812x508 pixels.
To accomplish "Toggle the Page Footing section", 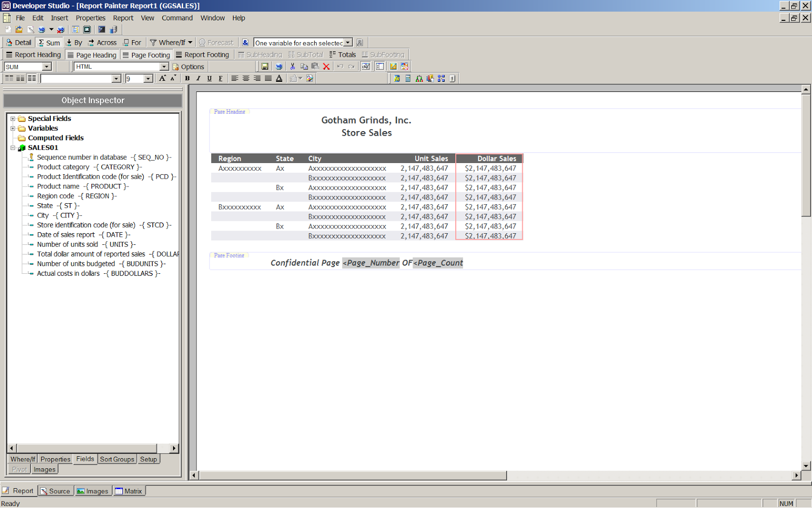I will (146, 55).
